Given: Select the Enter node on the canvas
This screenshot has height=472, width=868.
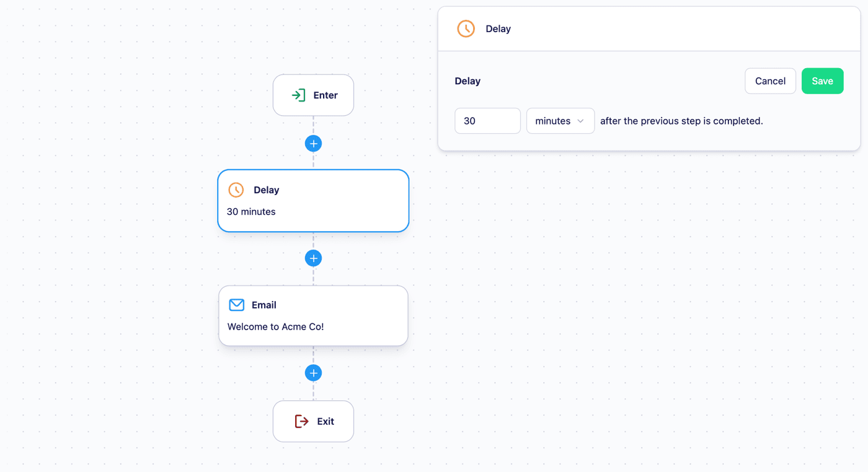Looking at the screenshot, I should pos(313,95).
